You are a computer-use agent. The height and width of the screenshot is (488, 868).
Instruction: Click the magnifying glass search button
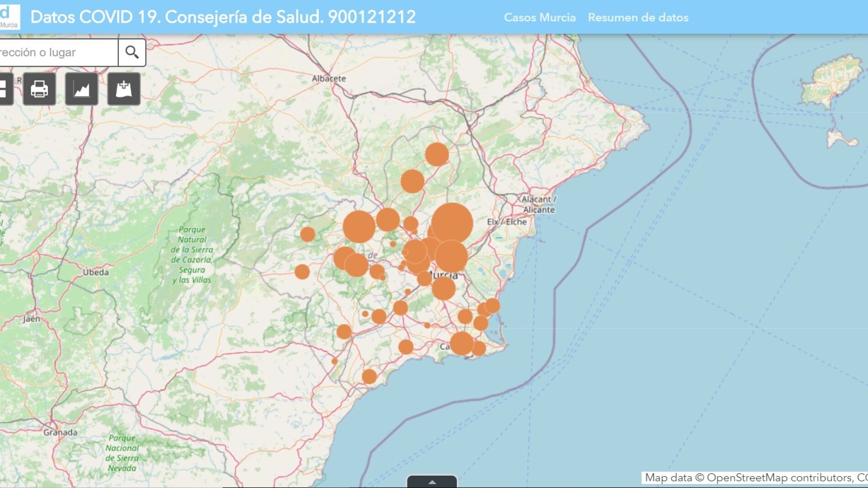point(132,52)
